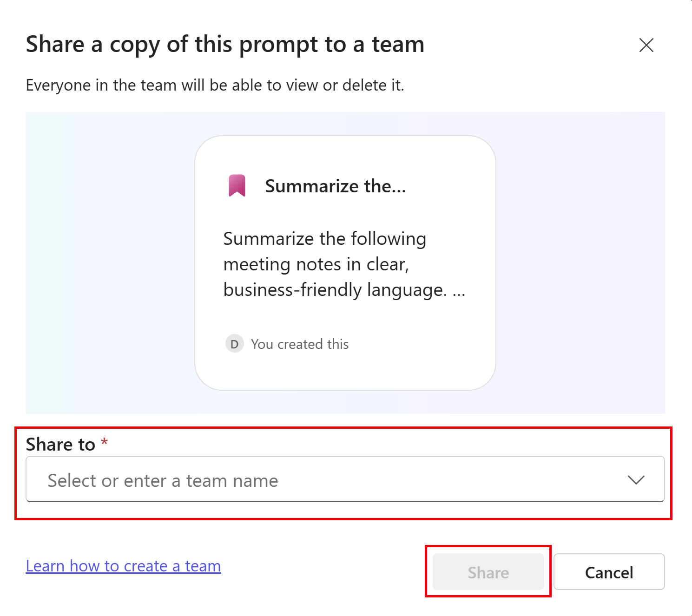692x616 pixels.
Task: Close the share dialog with the X icon
Action: point(646,45)
